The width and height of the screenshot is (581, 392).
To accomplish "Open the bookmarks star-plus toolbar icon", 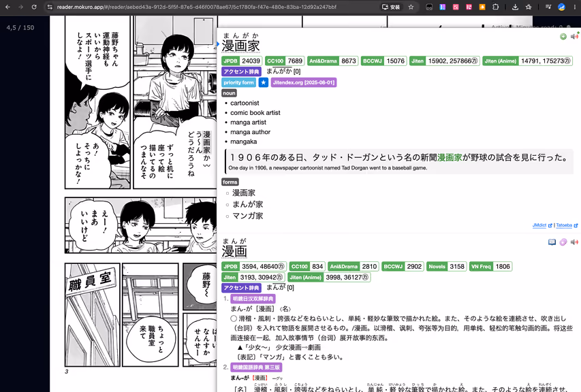I will (529, 7).
